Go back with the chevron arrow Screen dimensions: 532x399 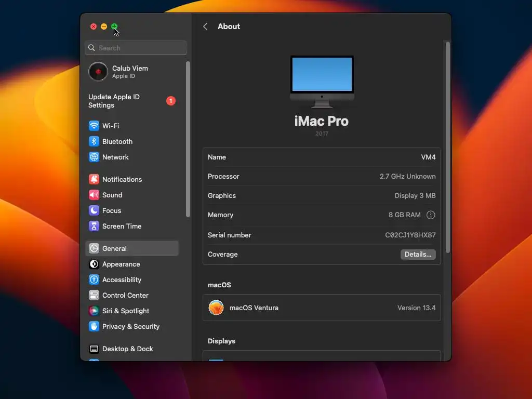[205, 26]
